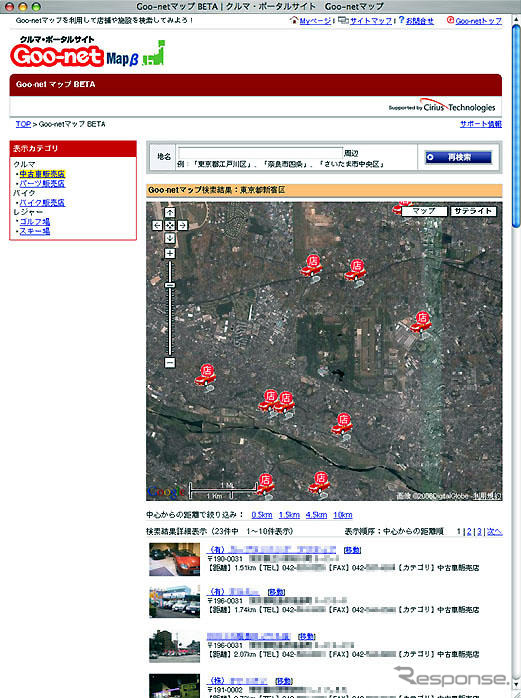This screenshot has width=521, height=698.
Task: Open the ゴルフ場 category link
Action: coord(35,221)
